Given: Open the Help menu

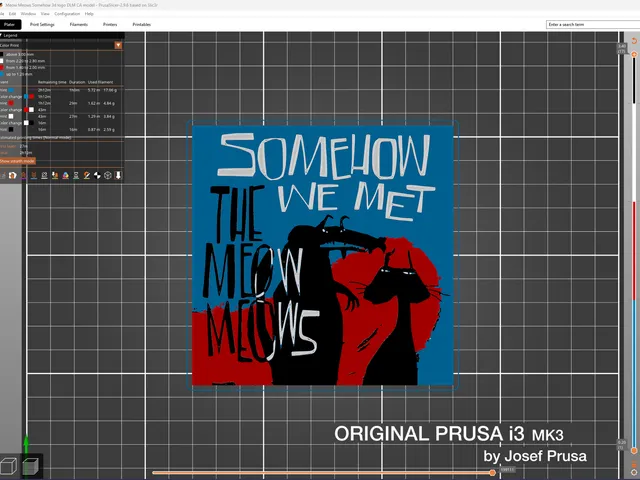Looking at the screenshot, I should coord(89,14).
